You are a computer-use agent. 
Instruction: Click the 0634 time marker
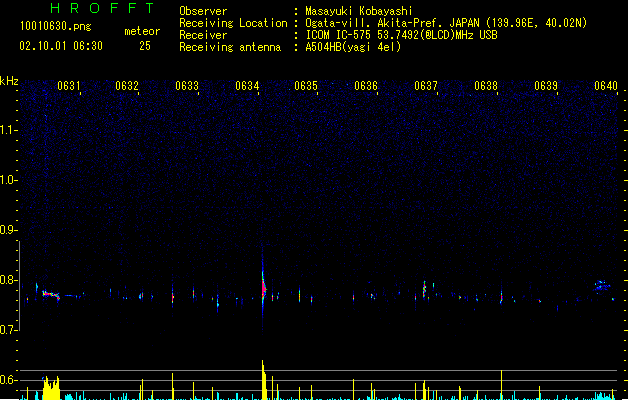247,86
